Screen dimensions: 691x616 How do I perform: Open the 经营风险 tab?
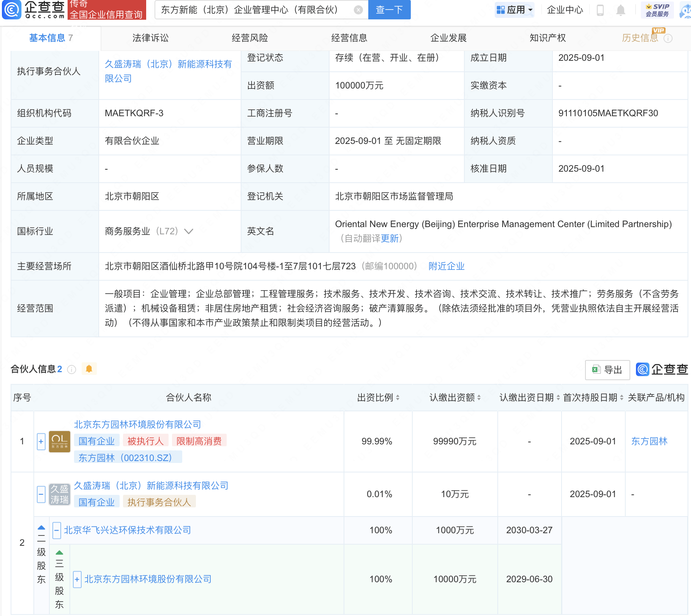250,38
